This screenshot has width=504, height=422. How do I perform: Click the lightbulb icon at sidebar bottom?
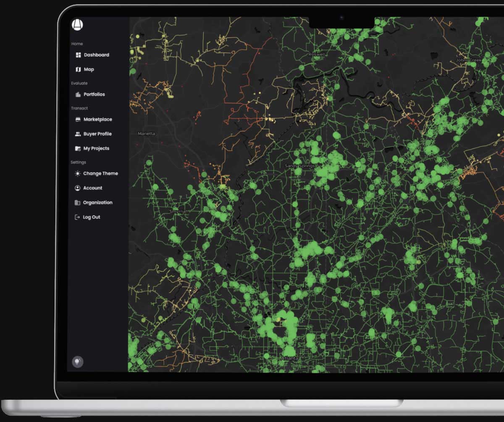pyautogui.click(x=78, y=361)
